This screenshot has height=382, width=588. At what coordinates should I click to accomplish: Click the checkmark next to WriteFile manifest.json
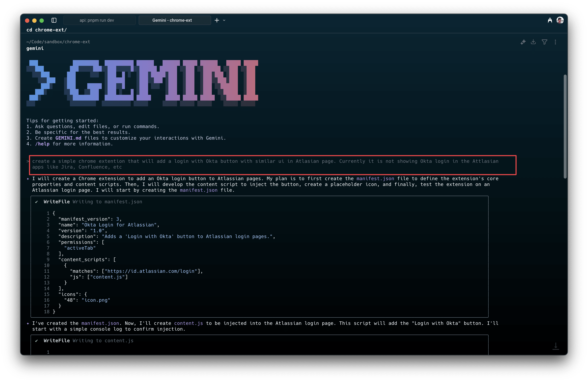37,202
